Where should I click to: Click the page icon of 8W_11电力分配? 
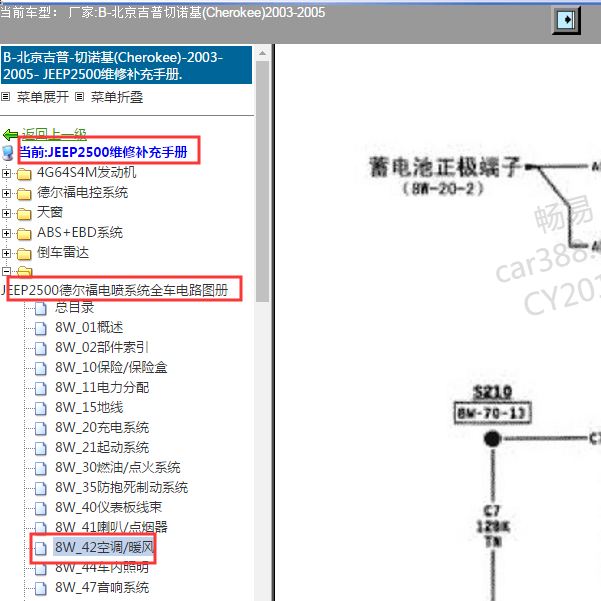[x=41, y=388]
